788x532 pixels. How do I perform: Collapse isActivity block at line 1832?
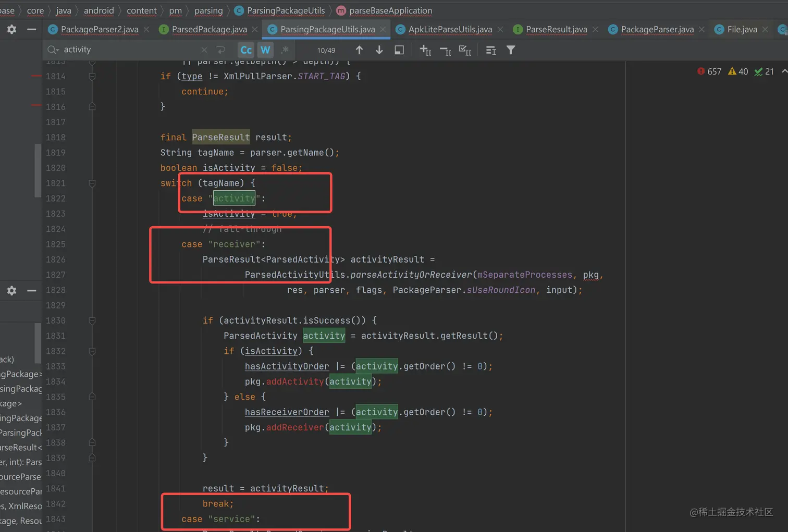pyautogui.click(x=92, y=351)
